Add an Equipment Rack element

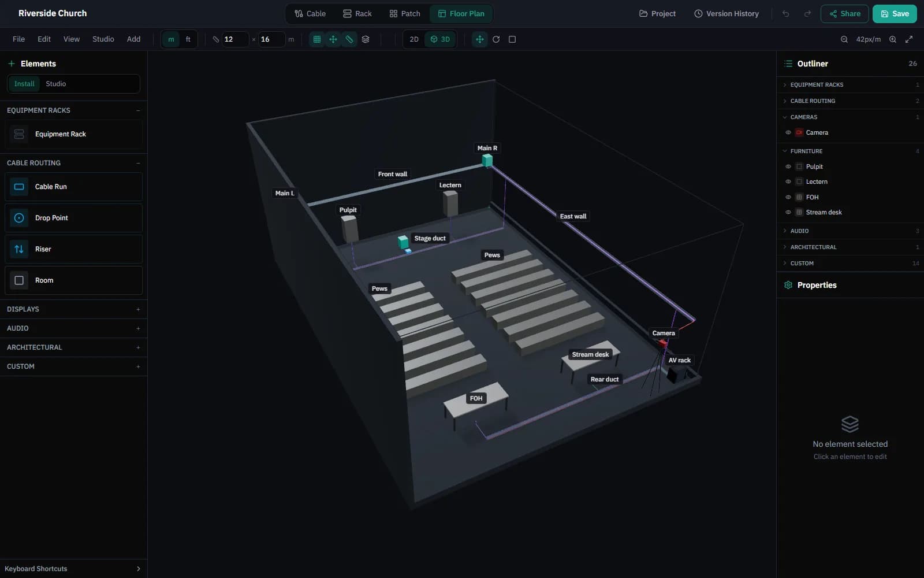(x=73, y=134)
